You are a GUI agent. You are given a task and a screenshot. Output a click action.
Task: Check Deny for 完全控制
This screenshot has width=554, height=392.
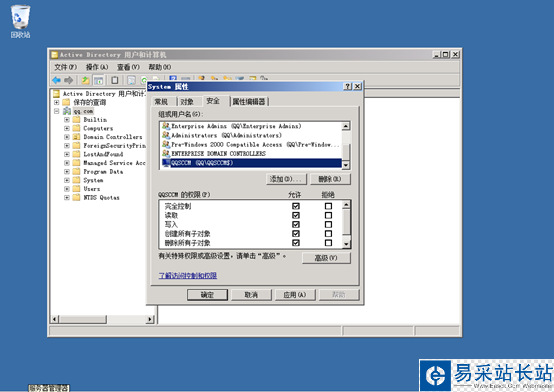(328, 206)
